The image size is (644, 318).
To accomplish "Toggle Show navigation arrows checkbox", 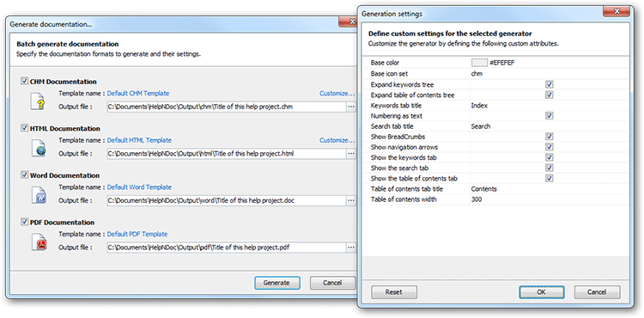I will click(550, 147).
